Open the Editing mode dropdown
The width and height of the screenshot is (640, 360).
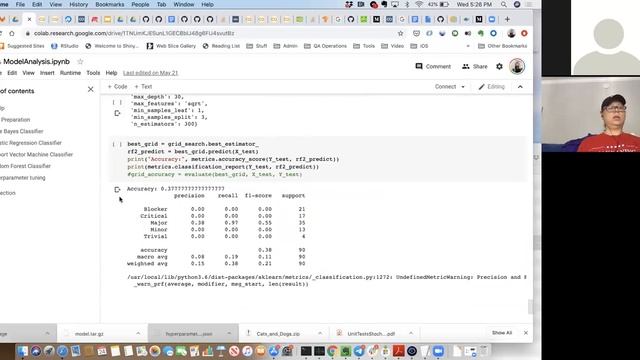coord(492,87)
